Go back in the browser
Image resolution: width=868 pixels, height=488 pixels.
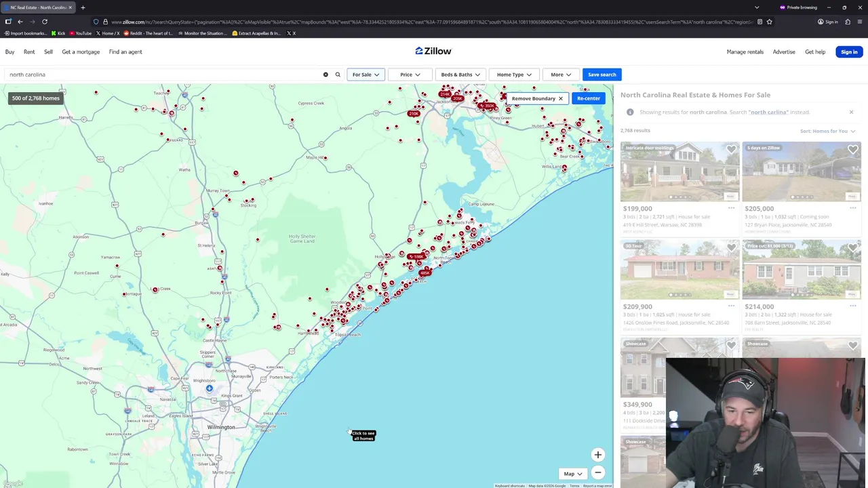coord(20,22)
